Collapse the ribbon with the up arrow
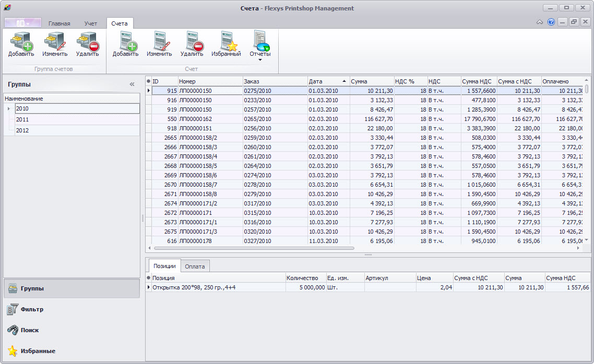The width and height of the screenshot is (594, 364). 539,22
